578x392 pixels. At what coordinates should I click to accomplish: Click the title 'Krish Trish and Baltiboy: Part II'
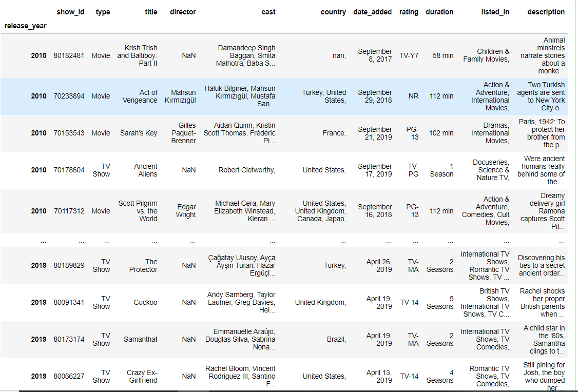coord(137,55)
